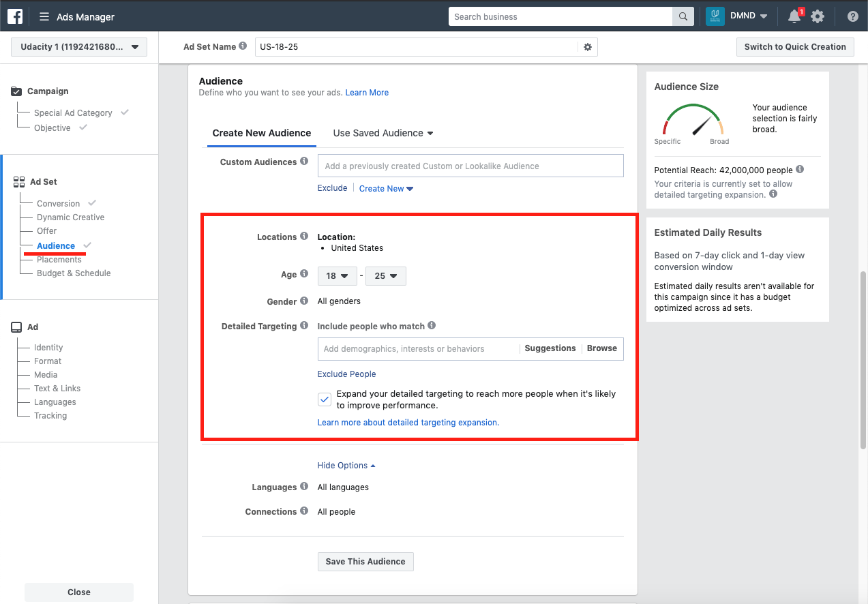This screenshot has height=604, width=868.
Task: Click info icon next to Potential Reach
Action: (800, 170)
